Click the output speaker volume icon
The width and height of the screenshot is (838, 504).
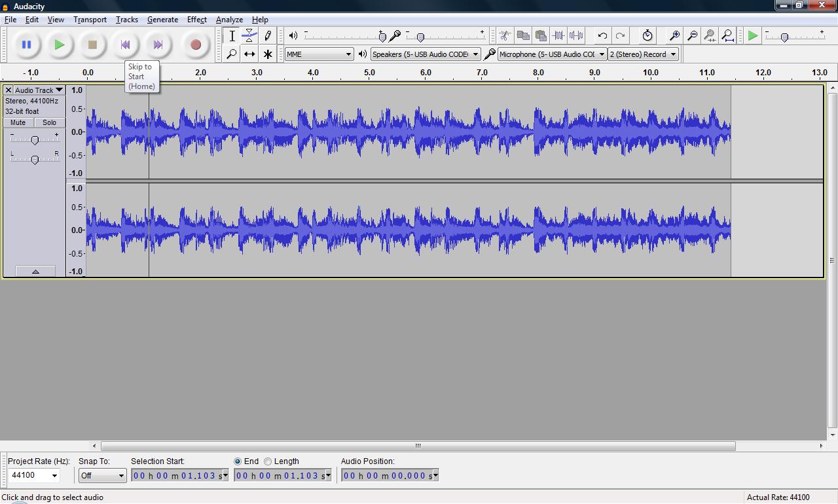tap(293, 36)
